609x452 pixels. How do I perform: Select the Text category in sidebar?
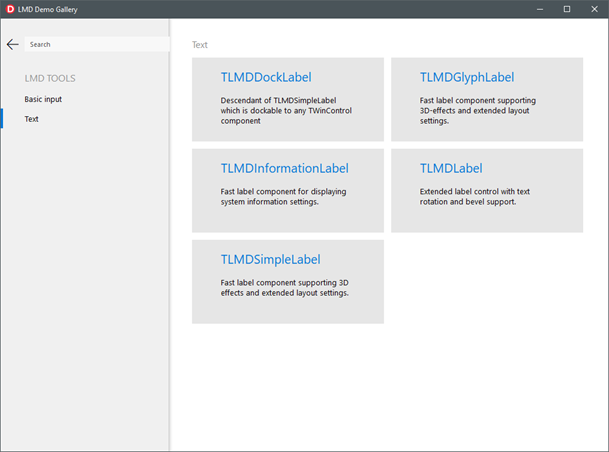coord(32,119)
